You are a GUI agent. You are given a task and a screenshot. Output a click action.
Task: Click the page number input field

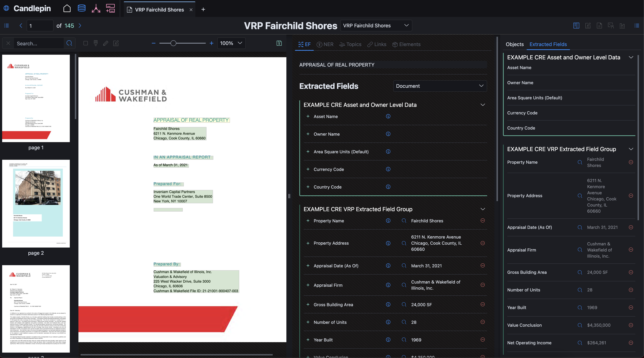point(40,26)
